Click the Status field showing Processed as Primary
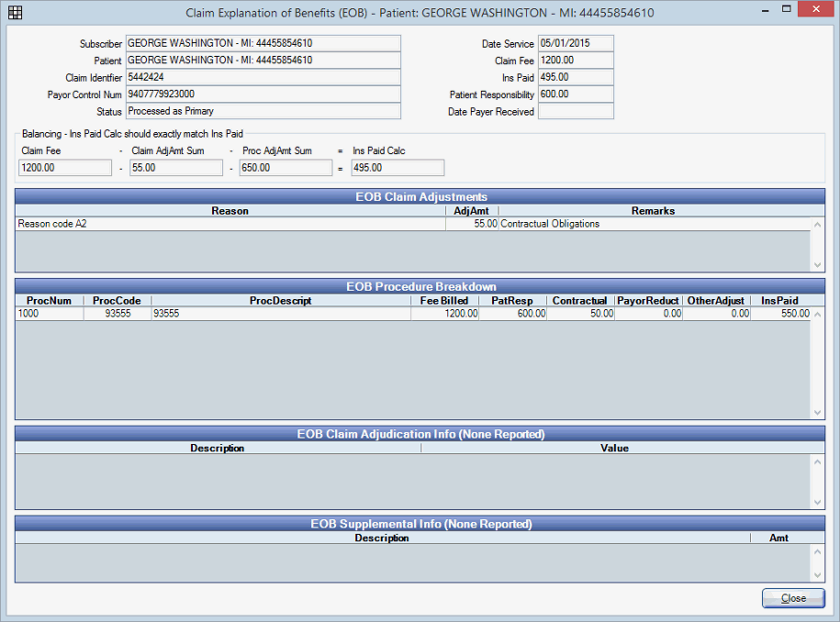 [263, 112]
